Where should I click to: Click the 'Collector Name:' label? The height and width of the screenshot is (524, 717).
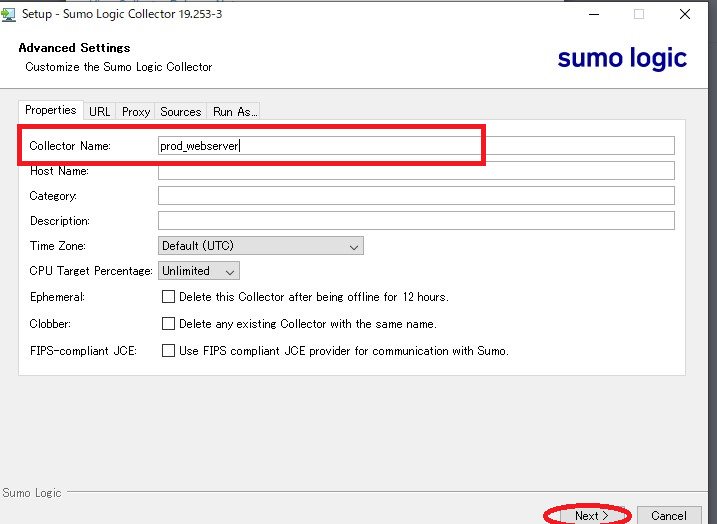click(x=70, y=146)
